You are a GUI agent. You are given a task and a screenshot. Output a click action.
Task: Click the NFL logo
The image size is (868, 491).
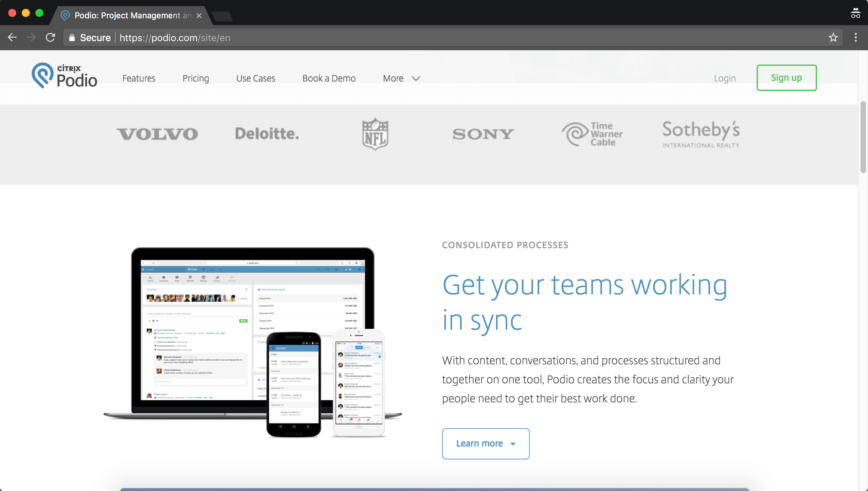point(375,134)
